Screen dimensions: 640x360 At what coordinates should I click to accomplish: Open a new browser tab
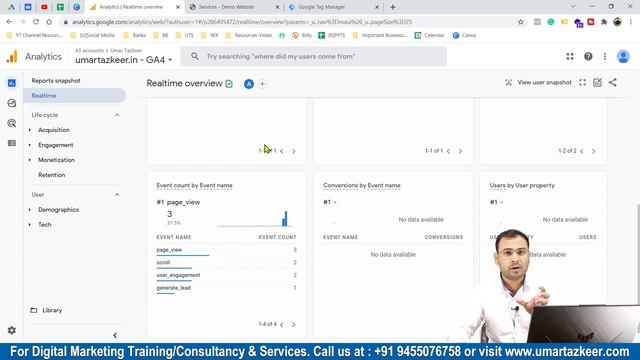(x=393, y=7)
